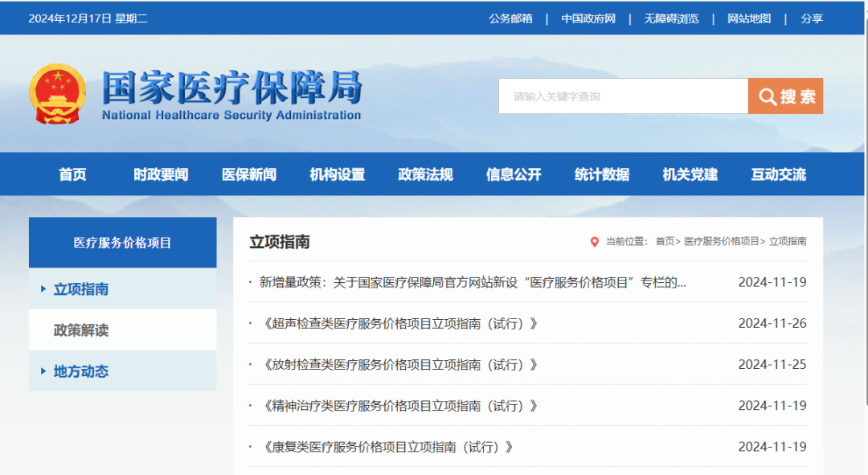Visit 中国政府网 from the top bar
The height and width of the screenshot is (475, 868).
tap(589, 18)
